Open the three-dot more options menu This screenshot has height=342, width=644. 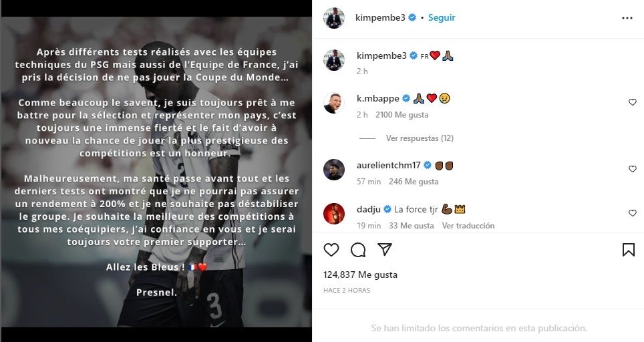tap(627, 18)
